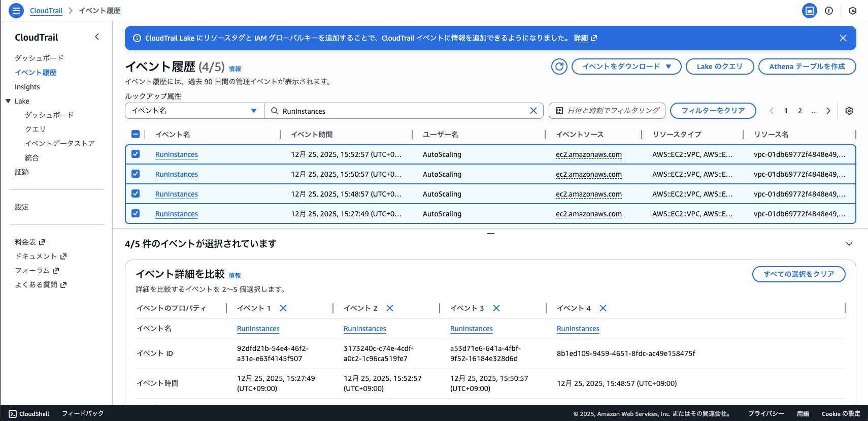Click the refresh events icon

tap(559, 67)
